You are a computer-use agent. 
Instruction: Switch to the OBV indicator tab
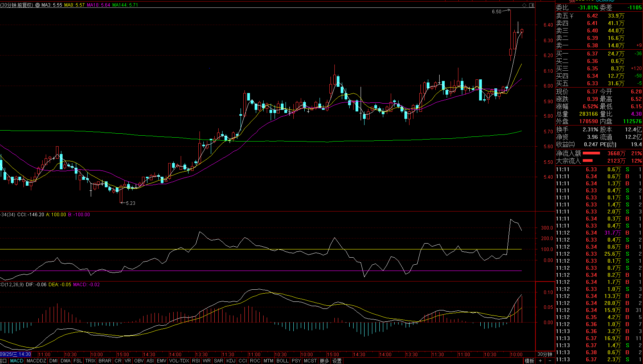[139, 361]
